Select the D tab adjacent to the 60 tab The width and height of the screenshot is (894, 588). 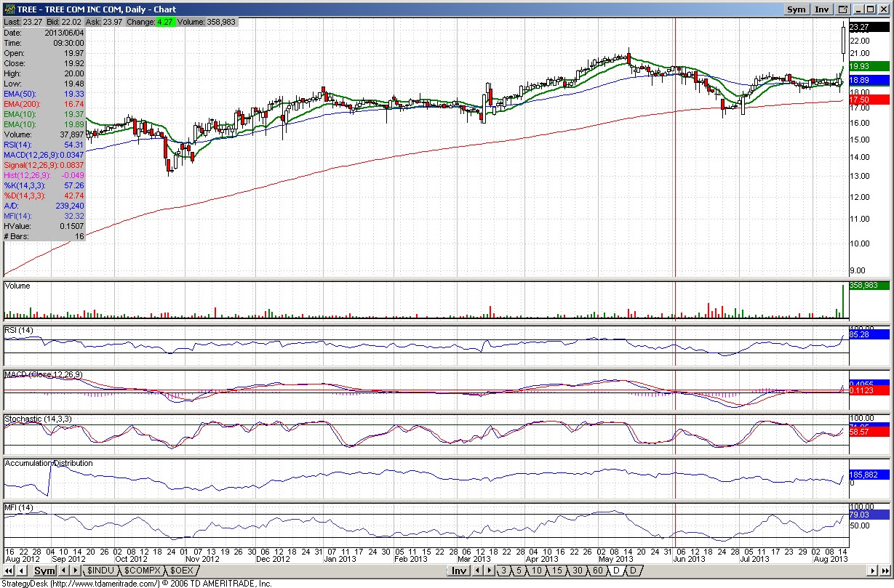(617, 571)
